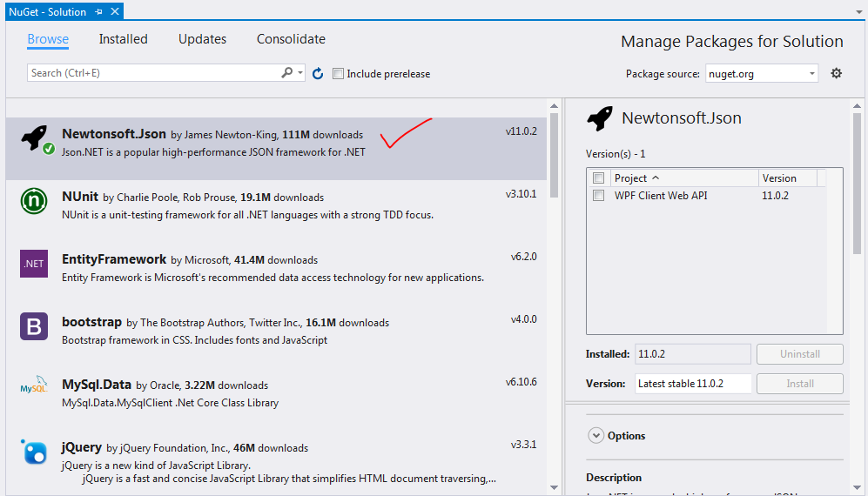Screen dimensions: 868x496
Task: Click the 11.0.2 version cell in project table
Action: 775,196
